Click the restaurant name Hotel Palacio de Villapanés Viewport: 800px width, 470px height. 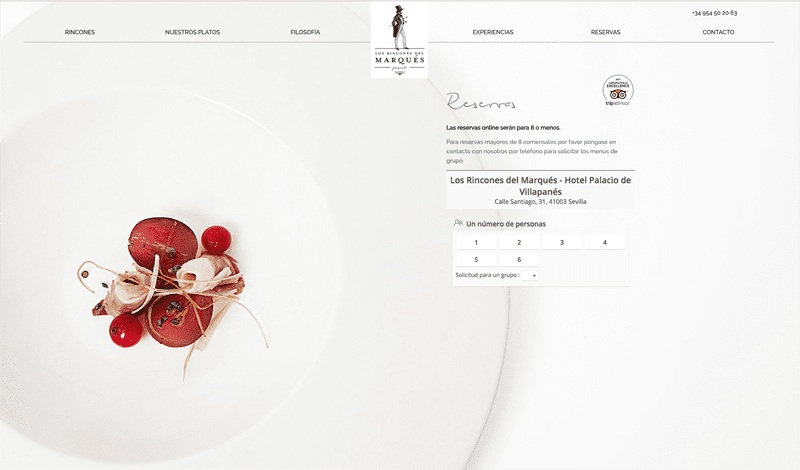[540, 186]
